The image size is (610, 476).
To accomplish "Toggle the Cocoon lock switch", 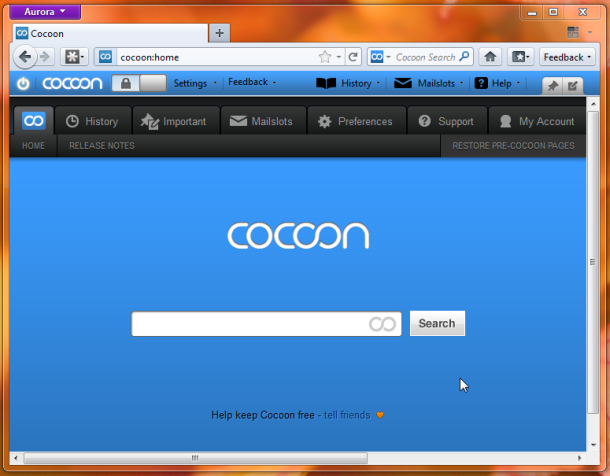I will [x=139, y=83].
